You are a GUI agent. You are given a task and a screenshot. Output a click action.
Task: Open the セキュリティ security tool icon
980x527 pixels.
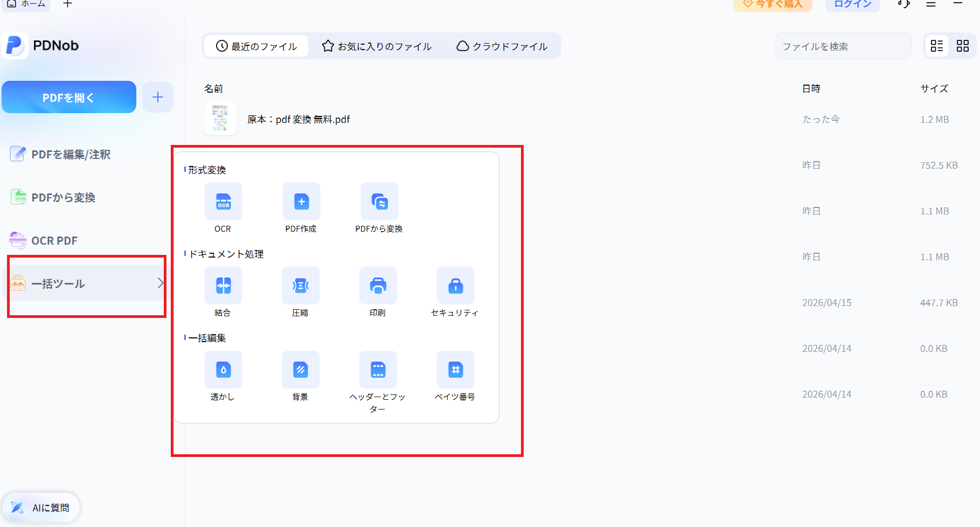456,286
